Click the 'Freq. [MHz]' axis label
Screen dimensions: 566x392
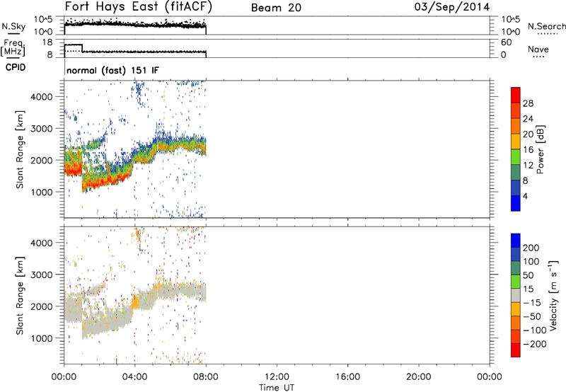[x=13, y=48]
